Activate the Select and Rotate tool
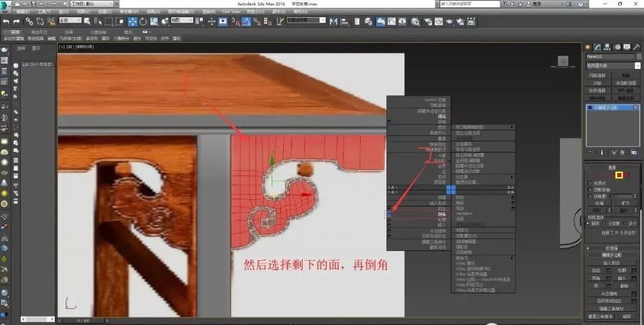This screenshot has height=325, width=644. coord(143,21)
